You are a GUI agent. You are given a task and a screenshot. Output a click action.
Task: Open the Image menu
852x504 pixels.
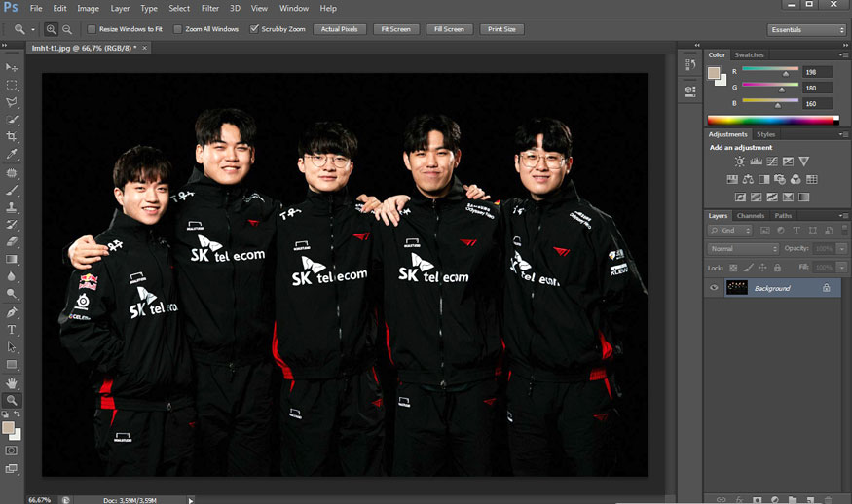point(88,8)
